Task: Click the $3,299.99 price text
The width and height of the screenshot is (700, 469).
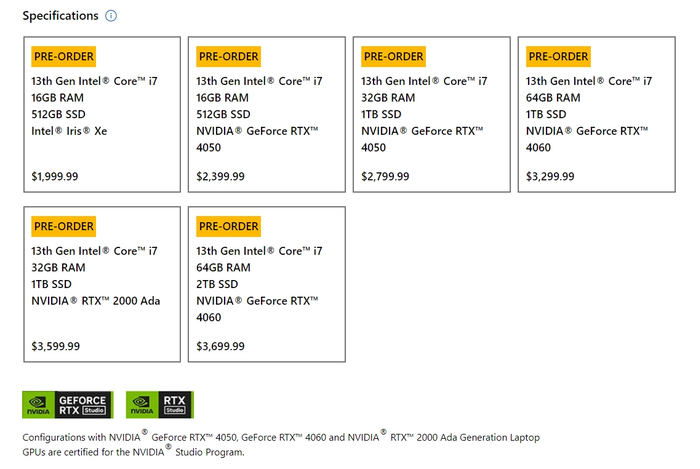Action: [550, 176]
